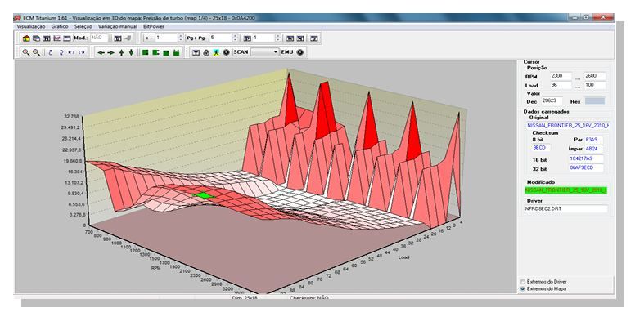Click the Mod. field showing NÃO

(99, 38)
